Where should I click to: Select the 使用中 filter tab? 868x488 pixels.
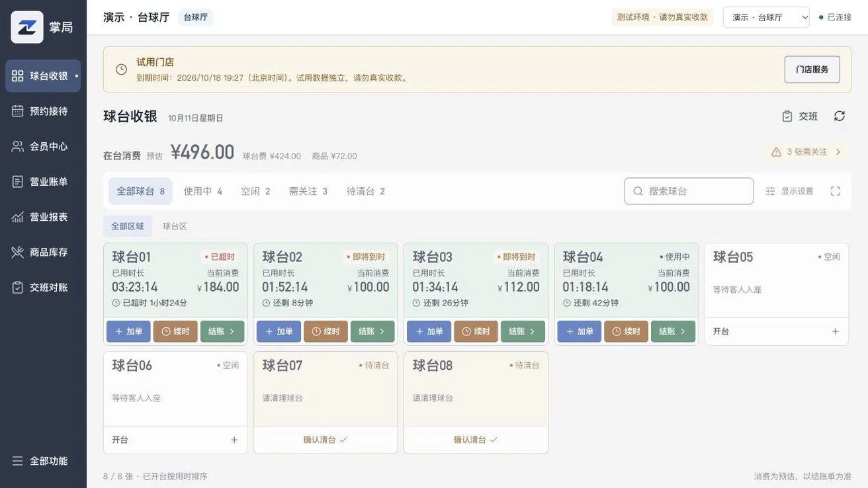203,191
